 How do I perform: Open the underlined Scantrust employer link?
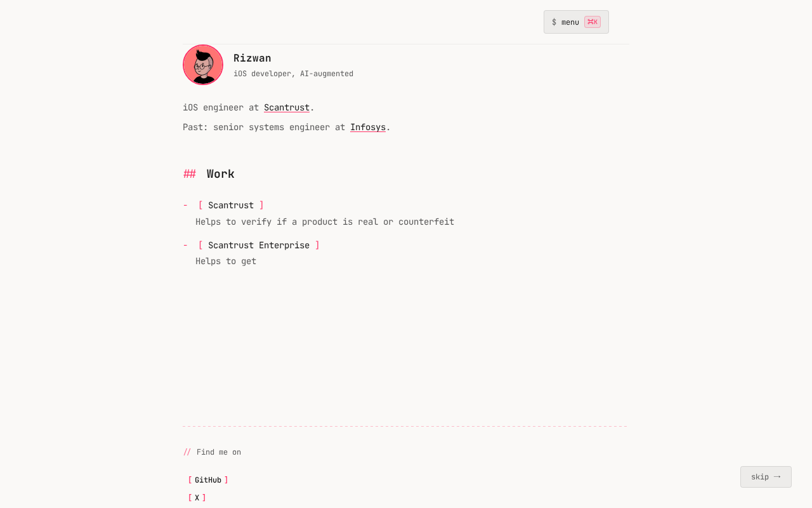click(x=287, y=108)
